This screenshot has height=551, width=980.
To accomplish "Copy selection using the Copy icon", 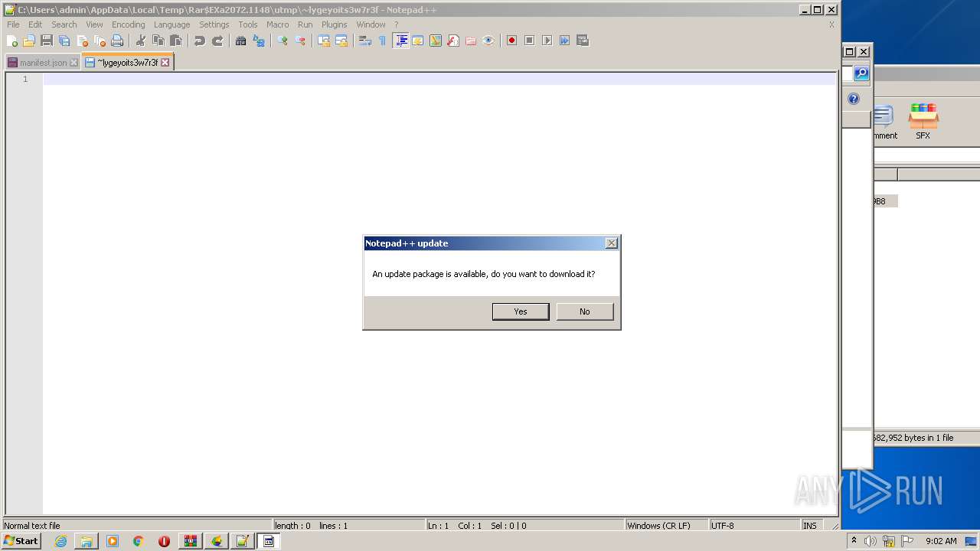I will [158, 41].
